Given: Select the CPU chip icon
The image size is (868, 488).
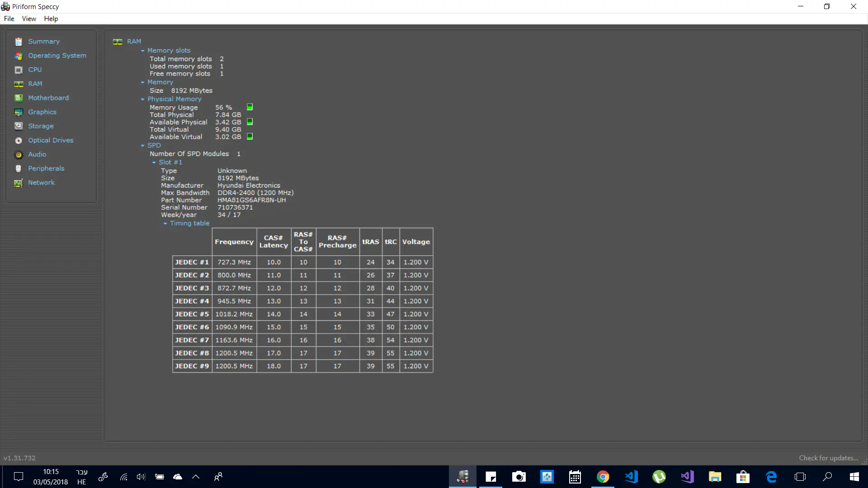Looking at the screenshot, I should 19,70.
